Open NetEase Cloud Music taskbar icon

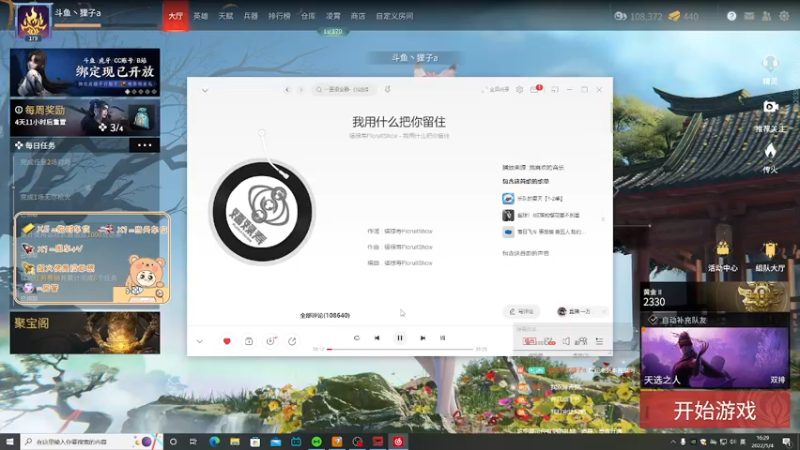click(x=398, y=441)
